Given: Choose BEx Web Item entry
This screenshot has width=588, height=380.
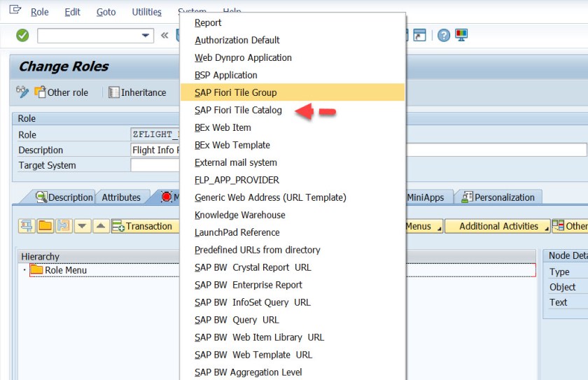Looking at the screenshot, I should [293, 127].
